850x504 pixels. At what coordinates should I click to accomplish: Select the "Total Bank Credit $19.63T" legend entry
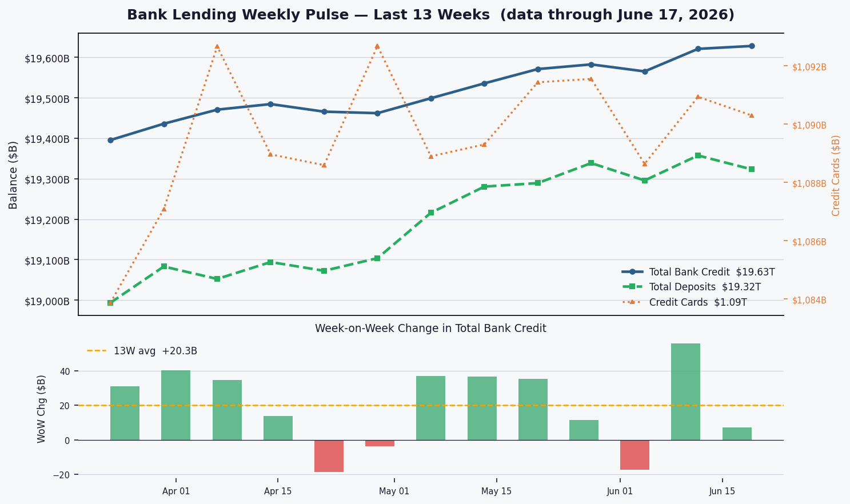click(698, 272)
